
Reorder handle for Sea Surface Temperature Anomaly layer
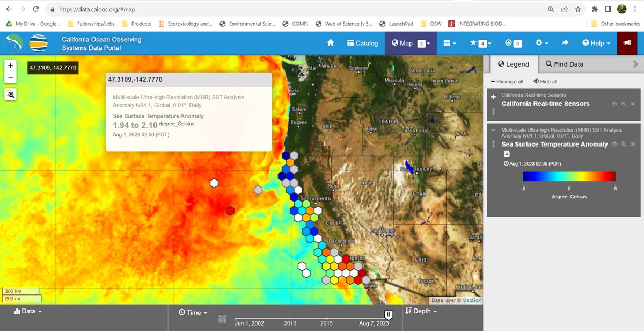click(x=494, y=145)
